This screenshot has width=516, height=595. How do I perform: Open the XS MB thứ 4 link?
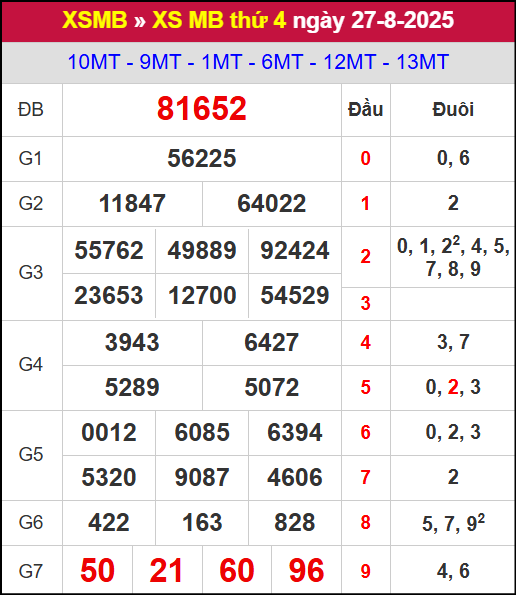pos(219,20)
